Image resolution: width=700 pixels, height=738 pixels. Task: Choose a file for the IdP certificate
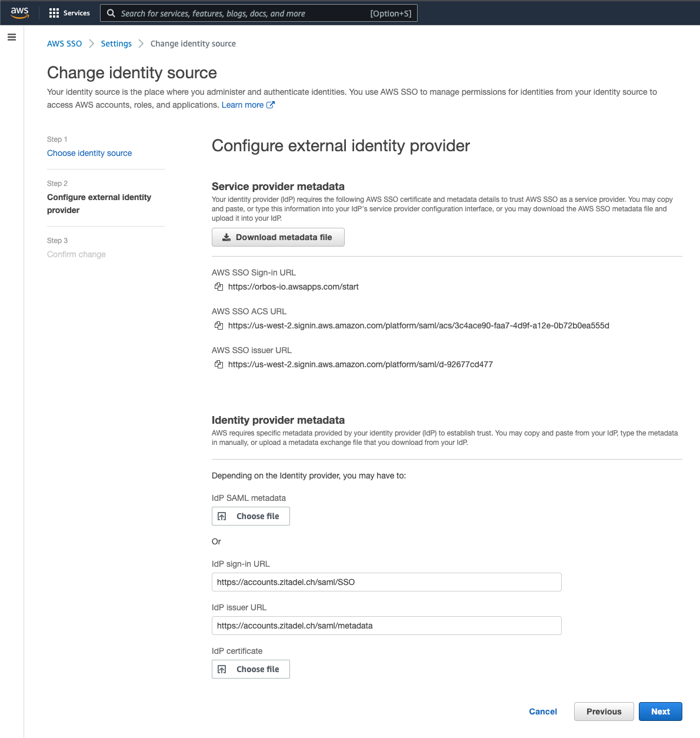[x=251, y=669]
